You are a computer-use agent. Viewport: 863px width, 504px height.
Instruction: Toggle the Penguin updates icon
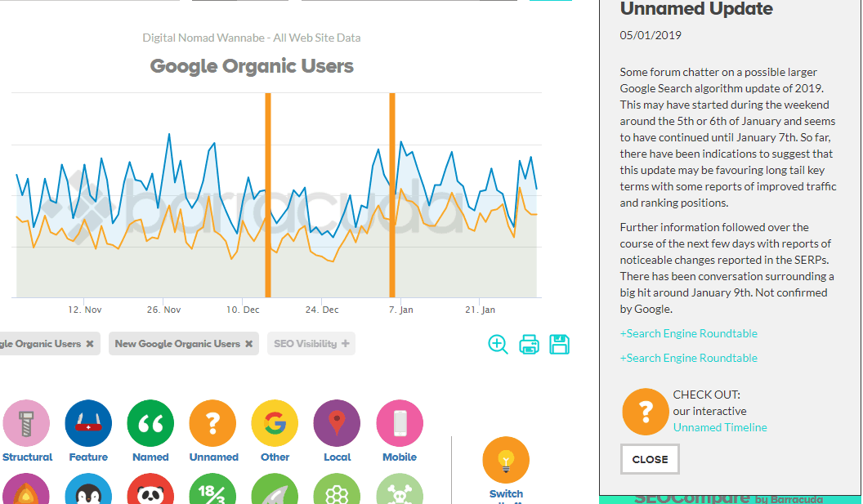[x=88, y=492]
